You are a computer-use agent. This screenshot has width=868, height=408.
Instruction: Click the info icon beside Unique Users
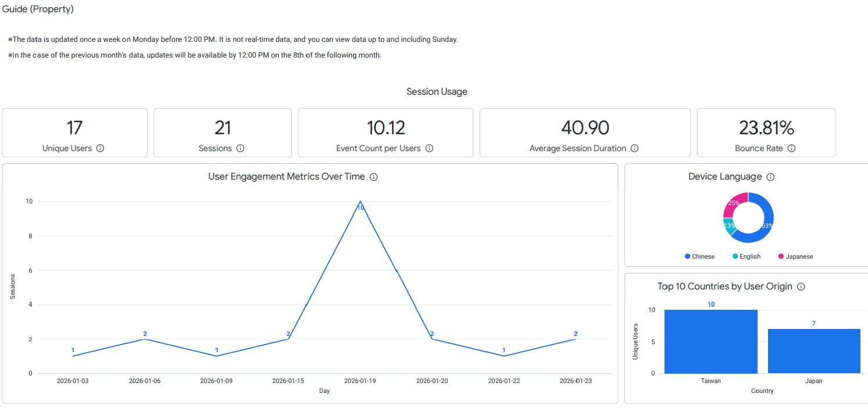(100, 148)
